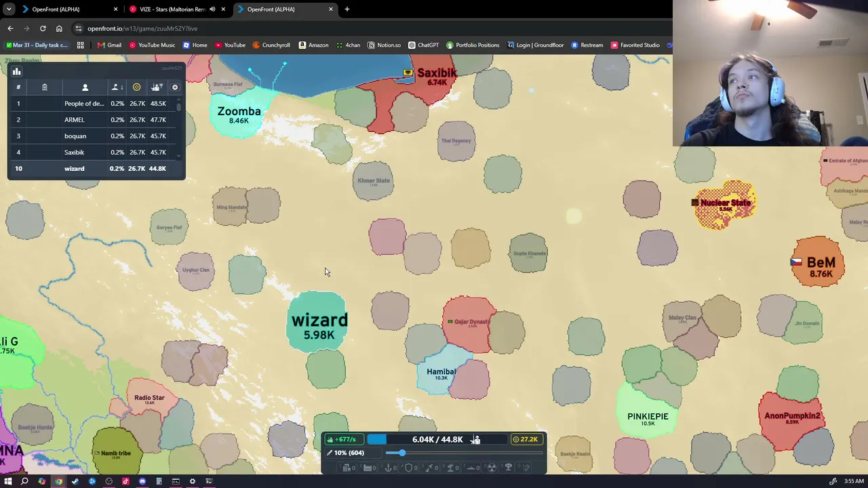The width and height of the screenshot is (868, 488).
Task: Sort leaderboard by the tower column icon
Action: 45,87
